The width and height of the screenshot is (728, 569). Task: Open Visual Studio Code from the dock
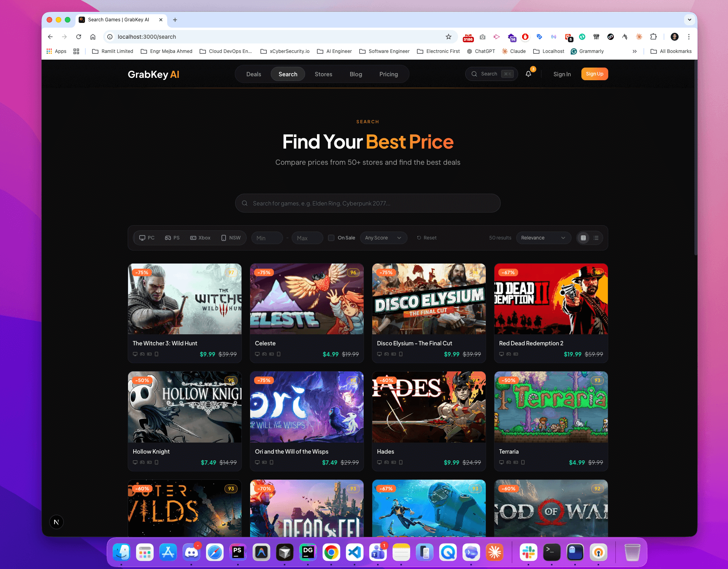click(x=355, y=552)
